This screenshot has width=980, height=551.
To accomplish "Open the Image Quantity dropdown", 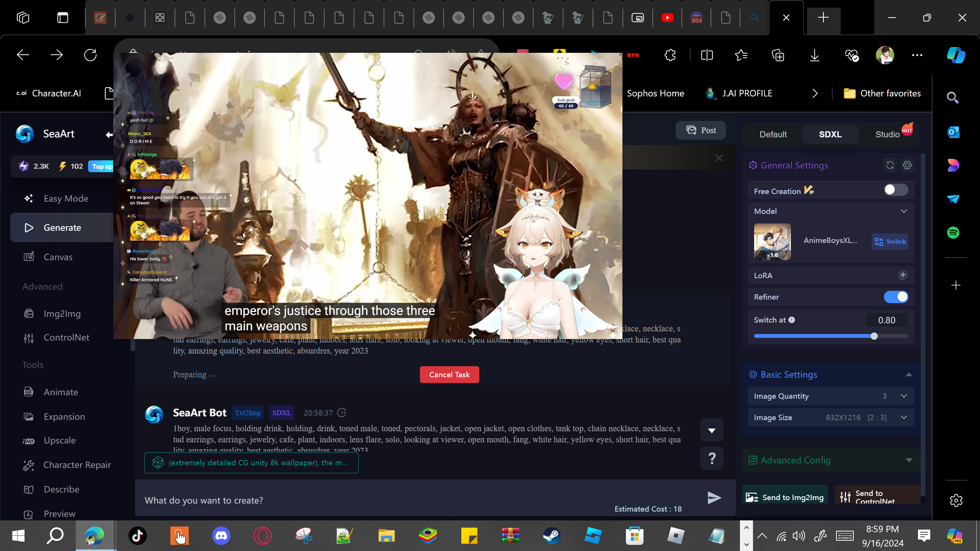I will tap(831, 396).
